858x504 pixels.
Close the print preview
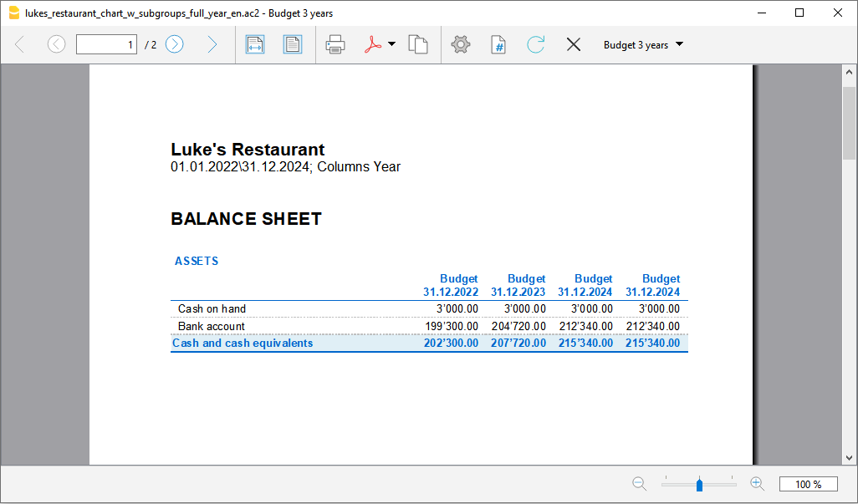[574, 44]
